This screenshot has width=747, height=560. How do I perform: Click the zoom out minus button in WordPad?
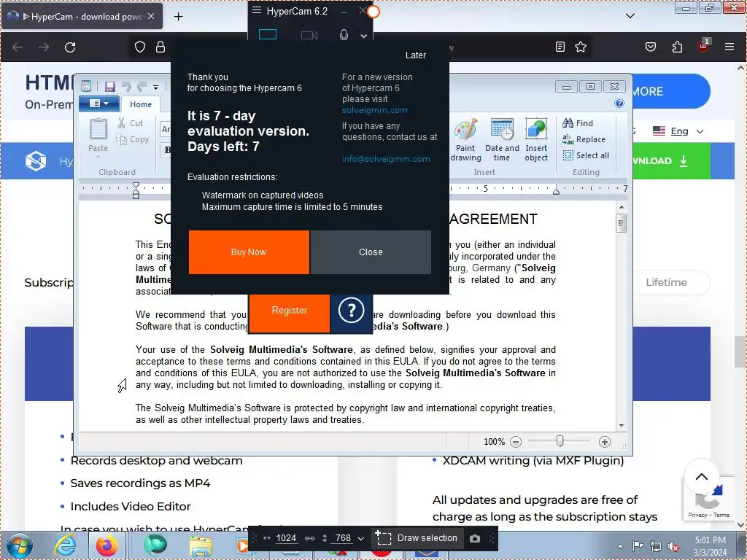pos(516,442)
